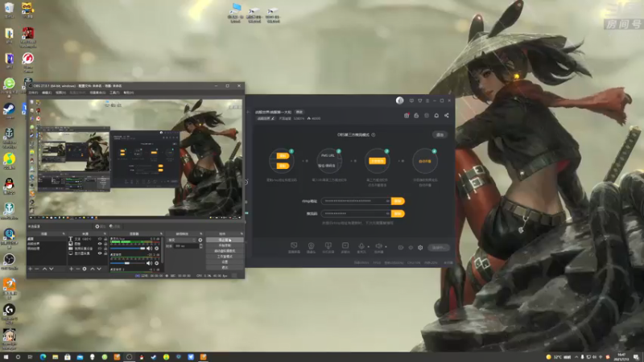Open source properties gear in sources toolbar
Viewport: 644px width, 362px height.
pyautogui.click(x=85, y=269)
